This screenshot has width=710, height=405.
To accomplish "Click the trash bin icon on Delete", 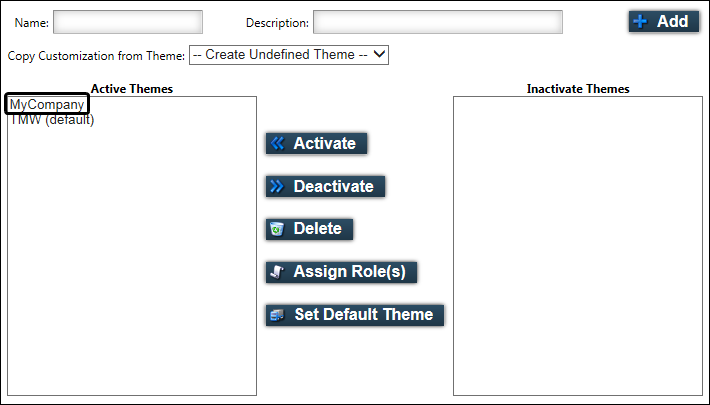I will point(278,230).
